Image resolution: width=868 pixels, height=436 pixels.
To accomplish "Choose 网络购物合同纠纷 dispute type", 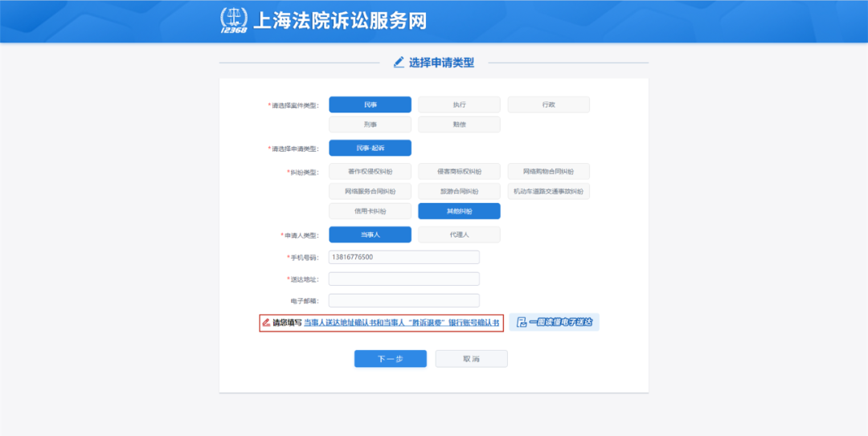I will 549,172.
